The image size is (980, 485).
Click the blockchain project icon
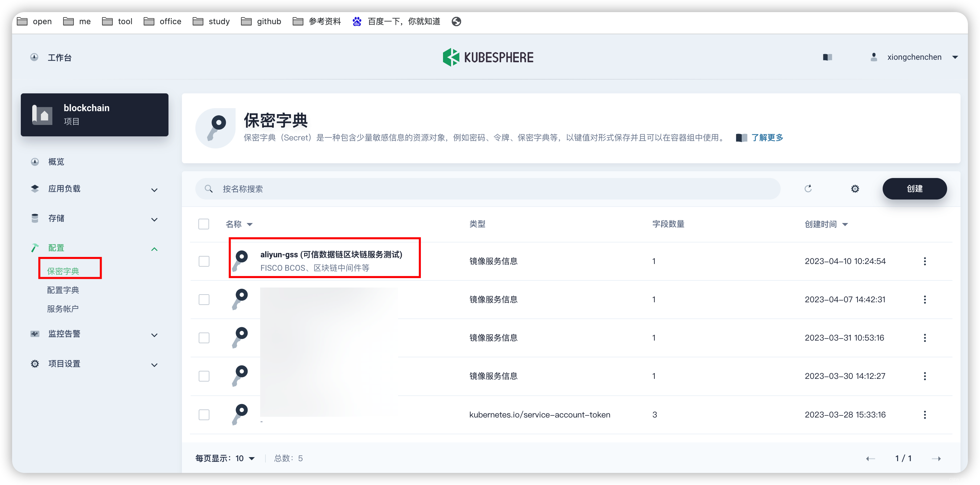click(x=42, y=115)
